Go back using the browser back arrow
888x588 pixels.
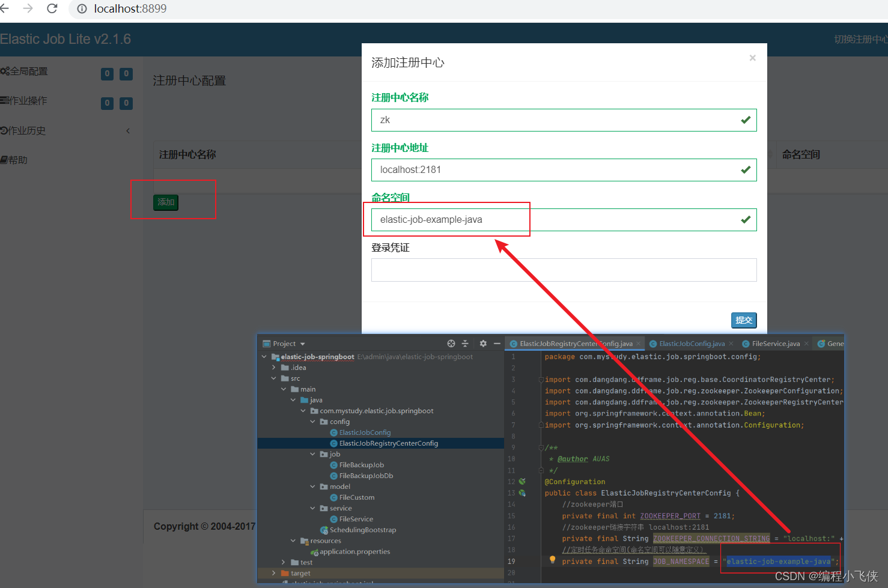(x=5, y=8)
